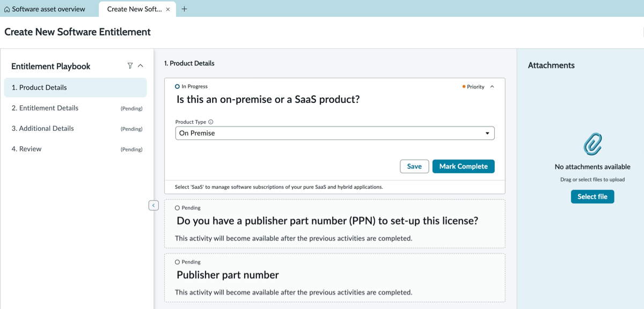
Task: Click 'No attachments available' text
Action: point(592,167)
